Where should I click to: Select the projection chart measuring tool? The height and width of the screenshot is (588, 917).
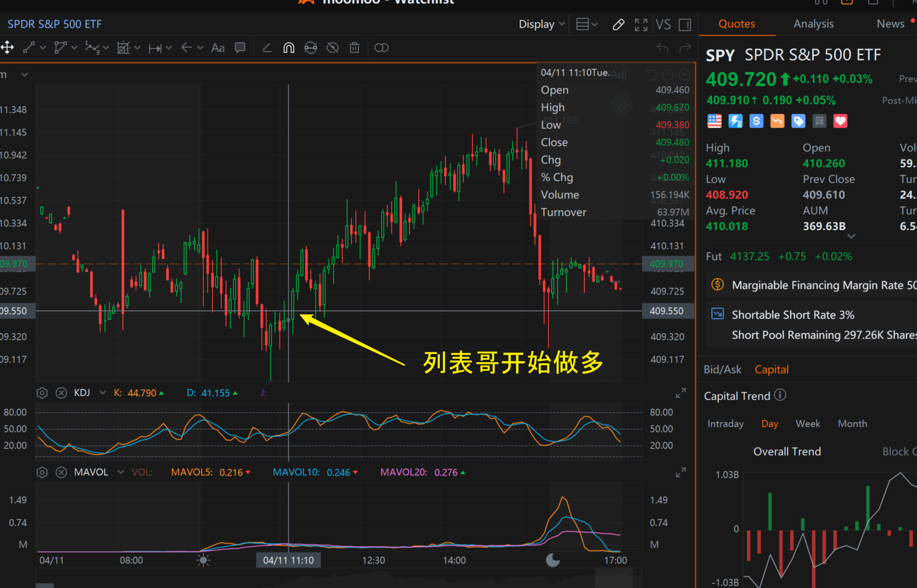point(124,48)
